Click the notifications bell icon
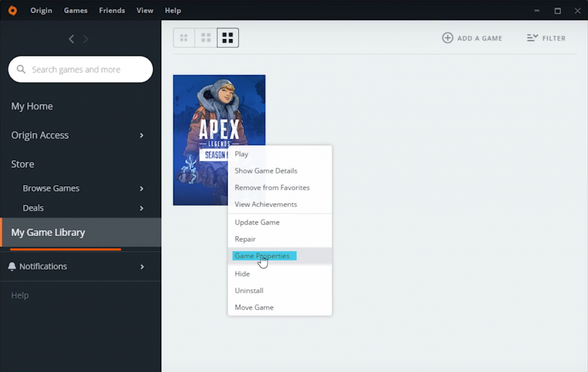The width and height of the screenshot is (588, 372). [x=11, y=266]
